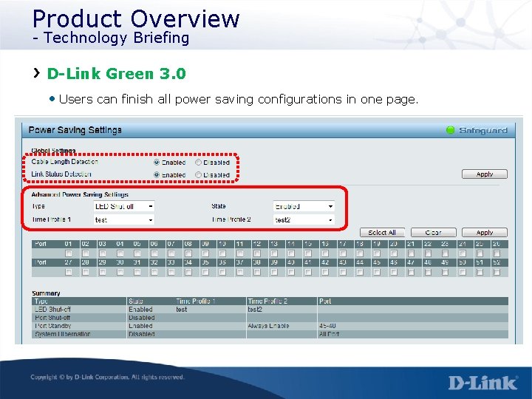Enable Cable Length Detection radio button
The image size is (532, 399).
(x=157, y=162)
